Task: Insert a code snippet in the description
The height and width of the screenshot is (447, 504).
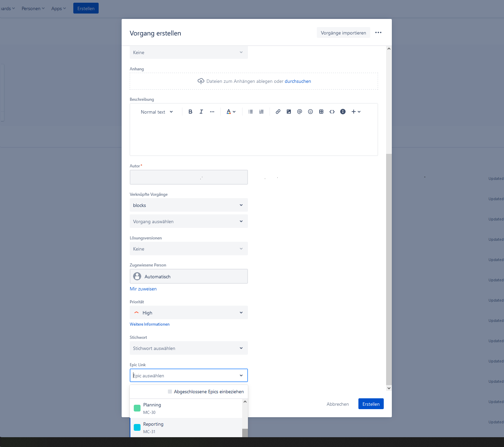Action: pyautogui.click(x=332, y=112)
